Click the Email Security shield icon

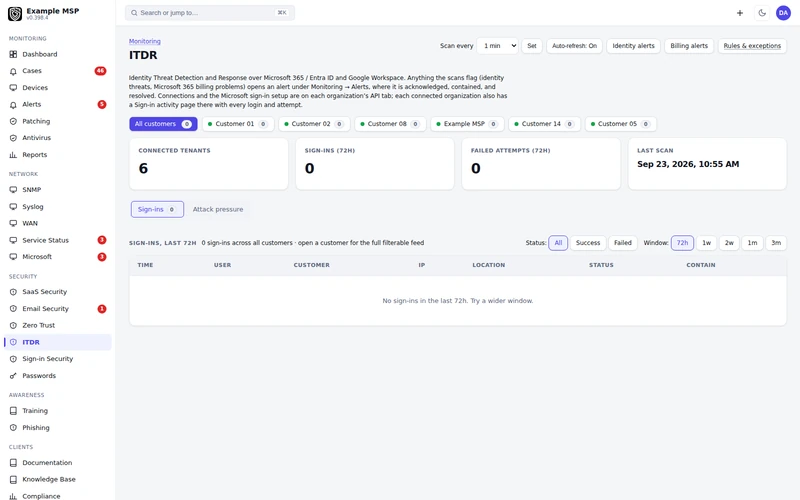(13, 309)
